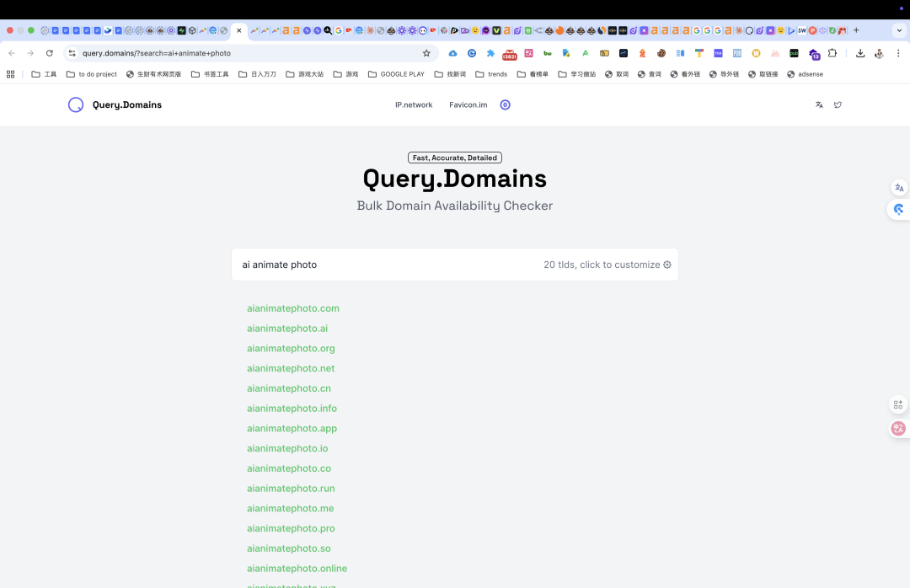Screen dimensions: 910x588
Task: Open the dark chart-line extension icon
Action: tap(624, 53)
